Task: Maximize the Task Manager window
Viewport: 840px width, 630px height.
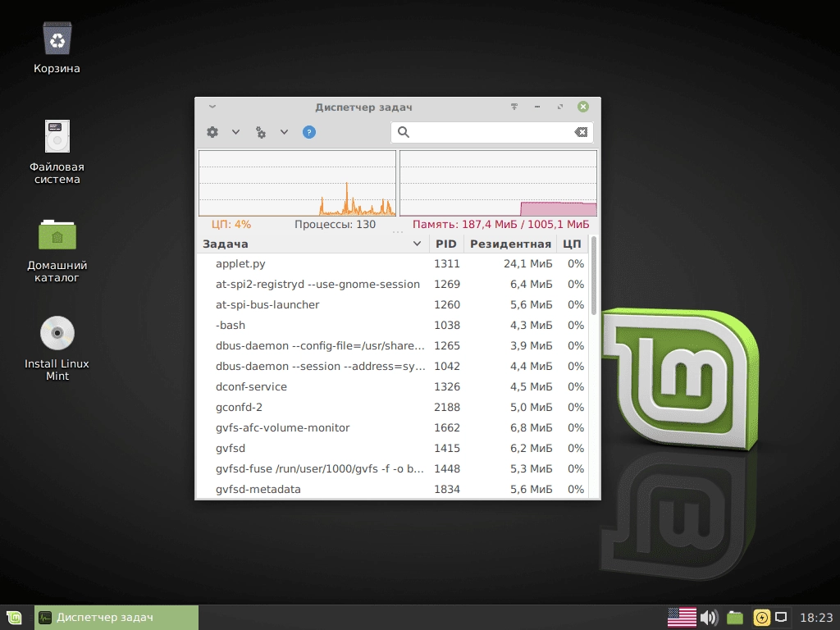Action: click(559, 107)
